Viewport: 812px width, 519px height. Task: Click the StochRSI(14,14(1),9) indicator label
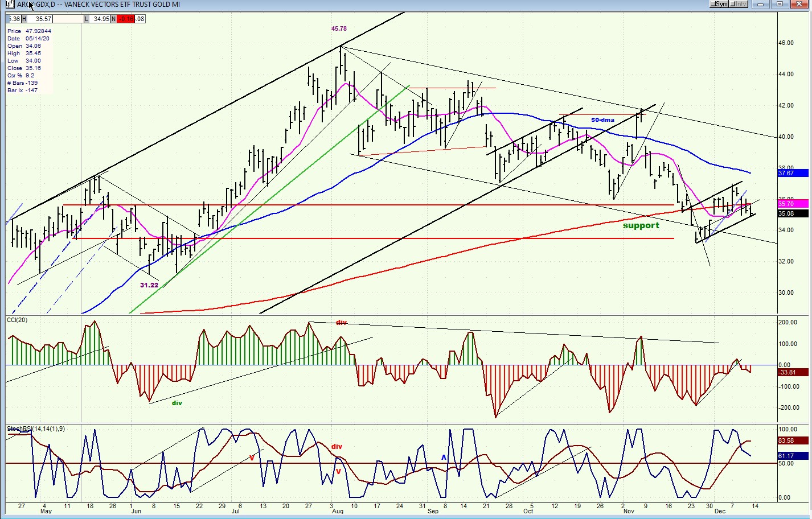tap(36, 429)
